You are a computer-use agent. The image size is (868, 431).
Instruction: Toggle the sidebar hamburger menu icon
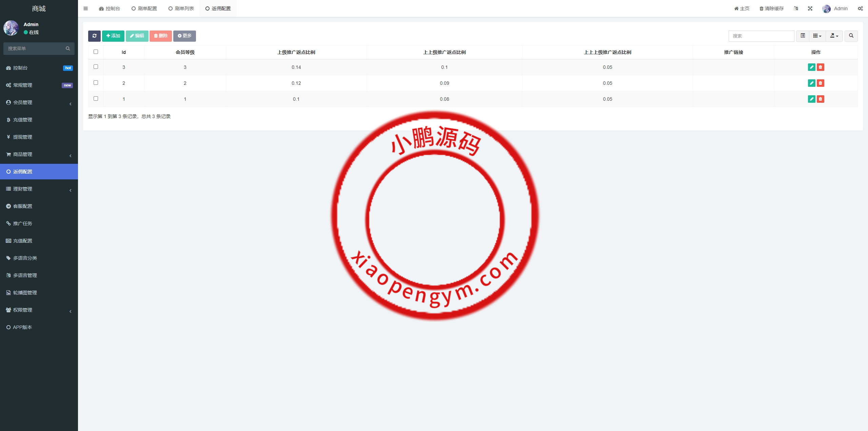[x=85, y=8]
